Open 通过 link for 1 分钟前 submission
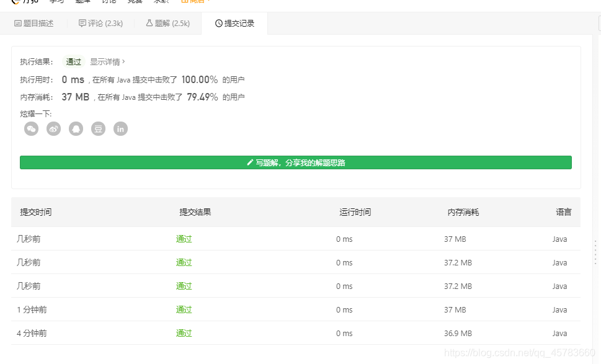Screen dimensions: 601x364 184,309
